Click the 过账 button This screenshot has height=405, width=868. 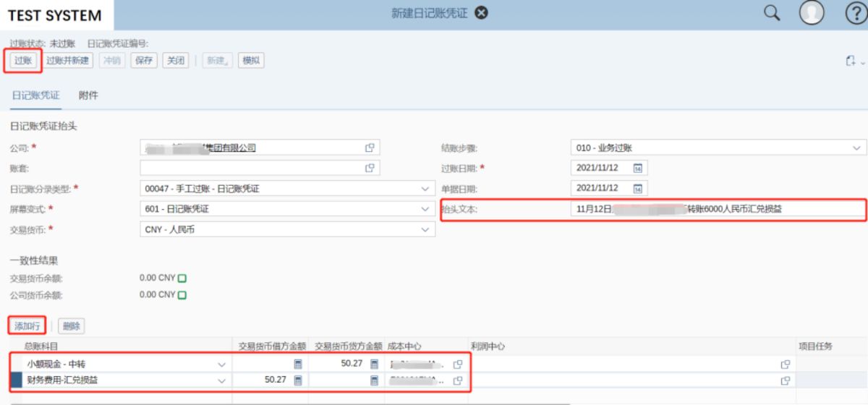tap(23, 61)
